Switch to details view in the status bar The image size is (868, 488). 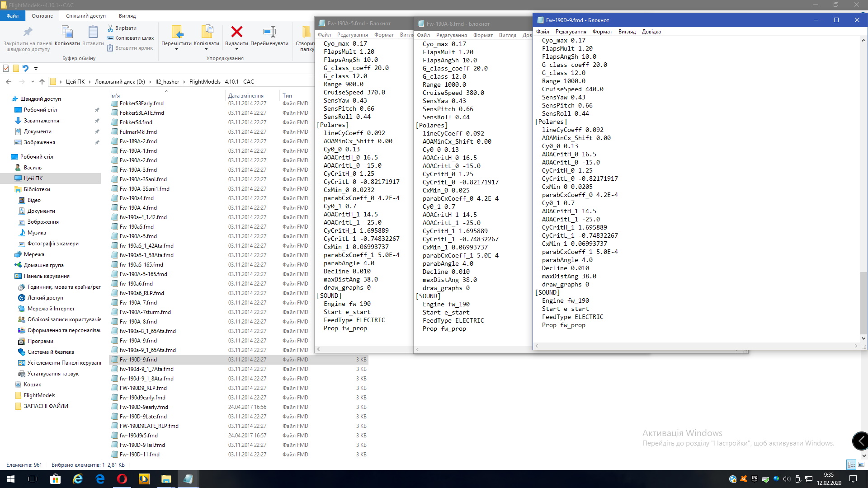coord(851,465)
